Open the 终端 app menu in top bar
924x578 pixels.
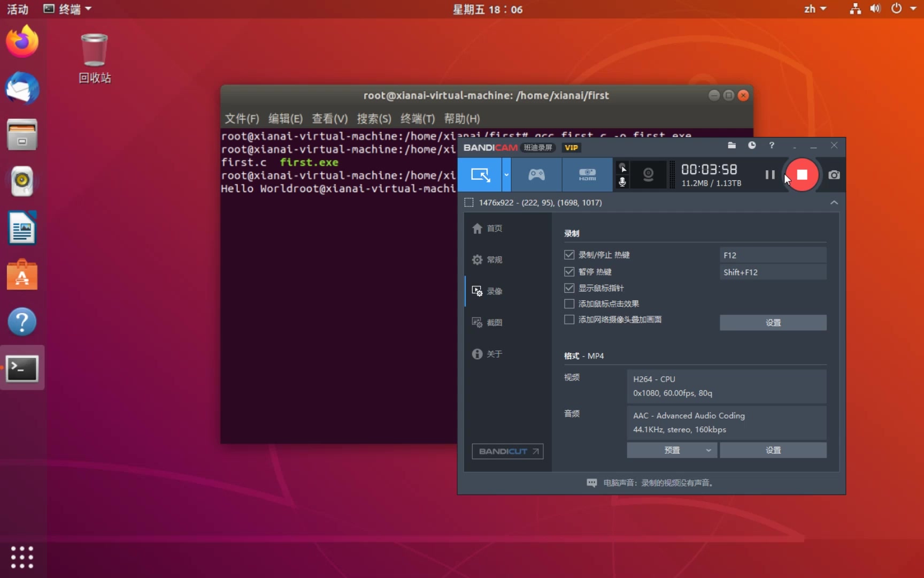coord(67,9)
